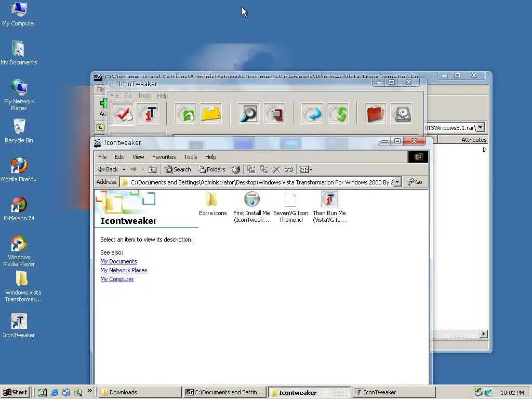Open the Go menu in IconTweaker window
The height and width of the screenshot is (399, 532).
[128, 96]
